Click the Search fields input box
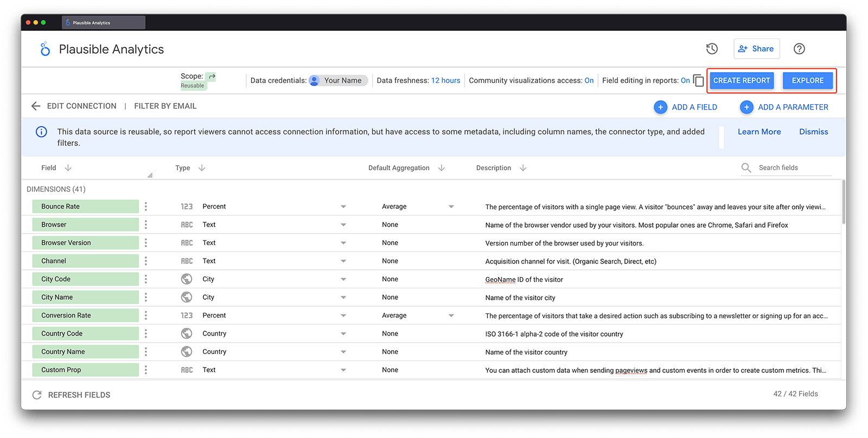Screen dimensions: 868x438 pyautogui.click(x=793, y=168)
